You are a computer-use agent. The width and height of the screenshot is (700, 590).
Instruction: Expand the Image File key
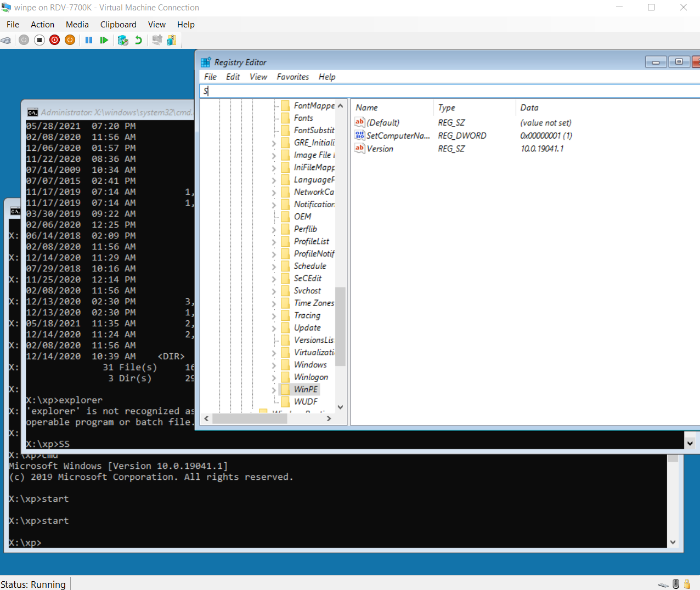pos(274,155)
